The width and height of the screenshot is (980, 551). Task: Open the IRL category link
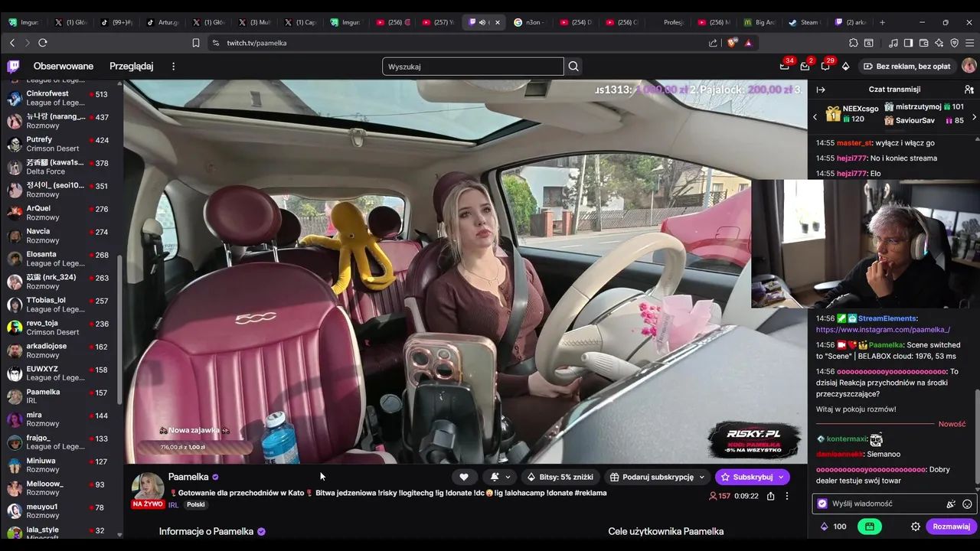(173, 505)
